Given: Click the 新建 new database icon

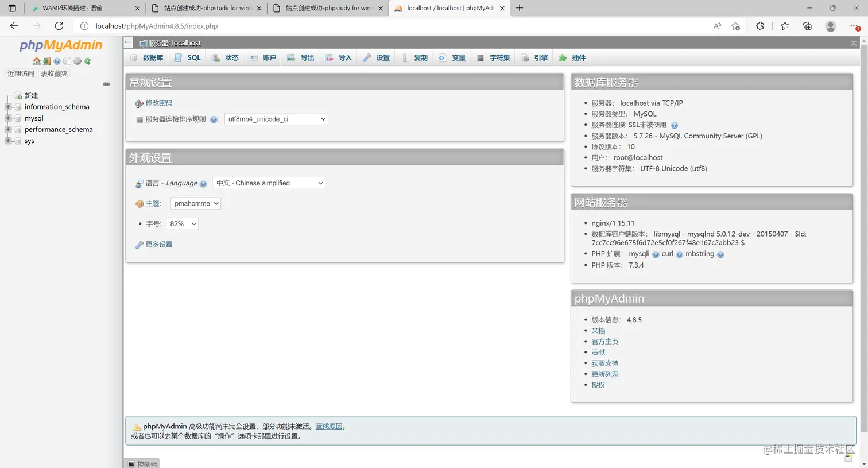Looking at the screenshot, I should click(18, 95).
